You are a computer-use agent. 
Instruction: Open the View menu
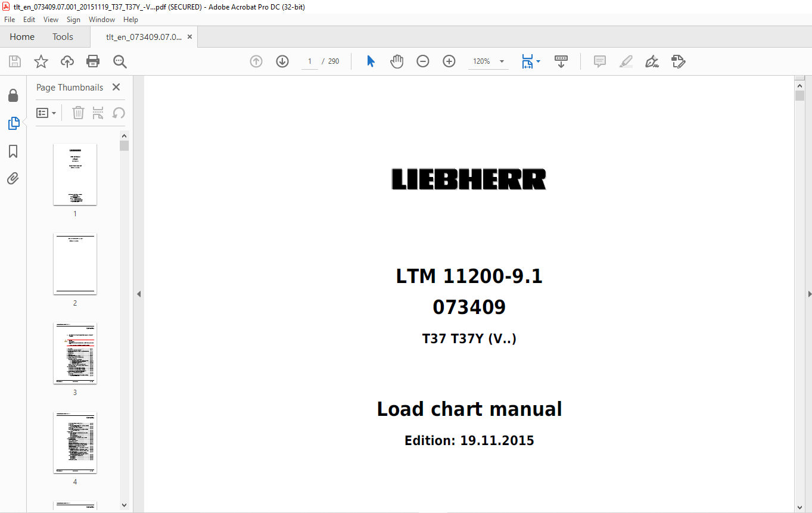[x=51, y=20]
